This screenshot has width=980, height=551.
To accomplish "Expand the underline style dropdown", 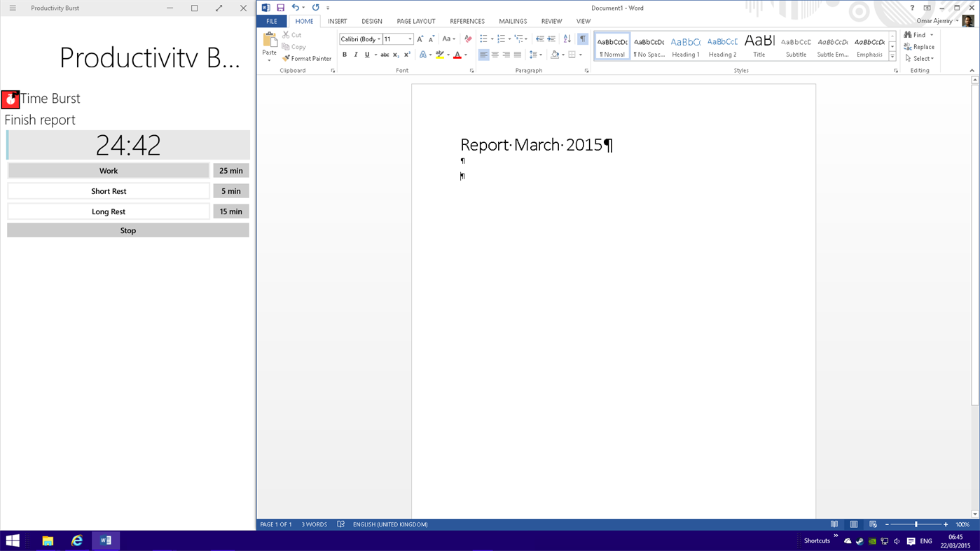I will coord(375,54).
